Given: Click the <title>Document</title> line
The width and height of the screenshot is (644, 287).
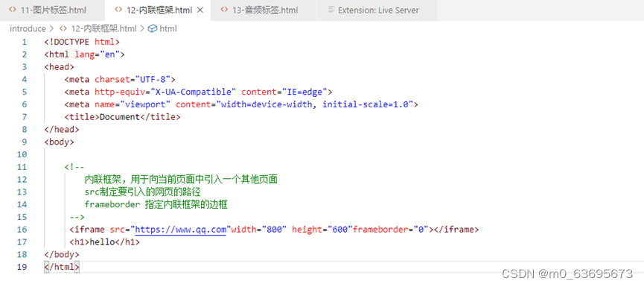Looking at the screenshot, I should tap(122, 117).
